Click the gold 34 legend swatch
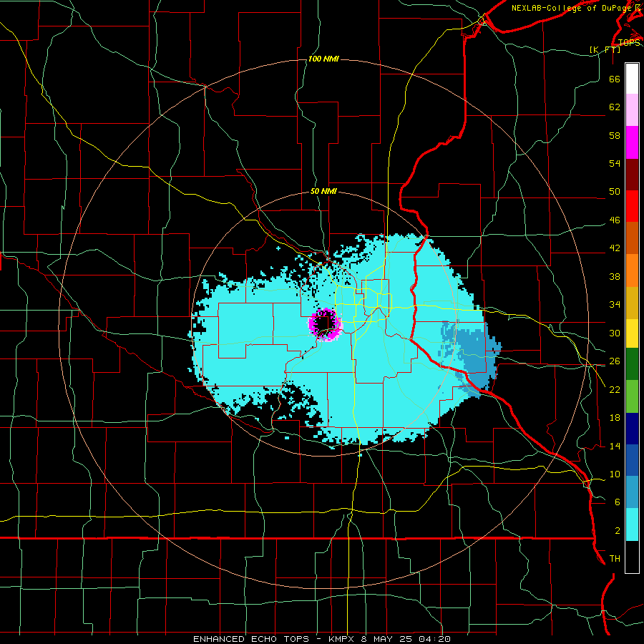 point(632,303)
